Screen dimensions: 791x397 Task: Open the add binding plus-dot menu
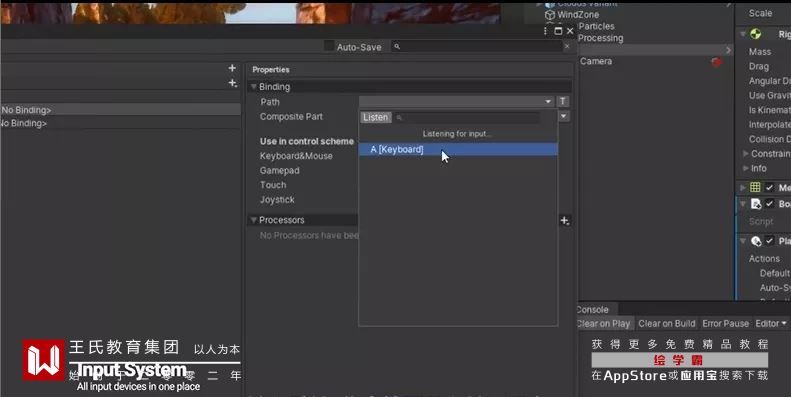233,83
